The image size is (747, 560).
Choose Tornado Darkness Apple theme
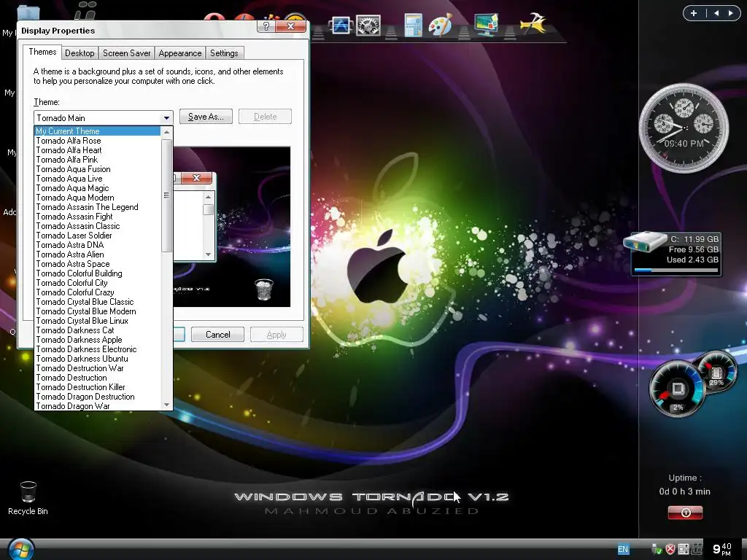pyautogui.click(x=98, y=340)
